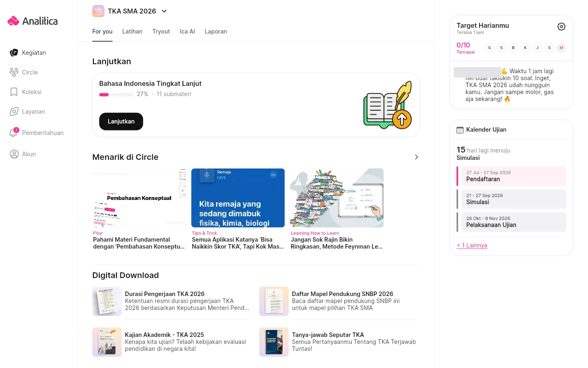Select the Pendaftaran calendar entry
The height and width of the screenshot is (368, 588).
click(x=511, y=176)
